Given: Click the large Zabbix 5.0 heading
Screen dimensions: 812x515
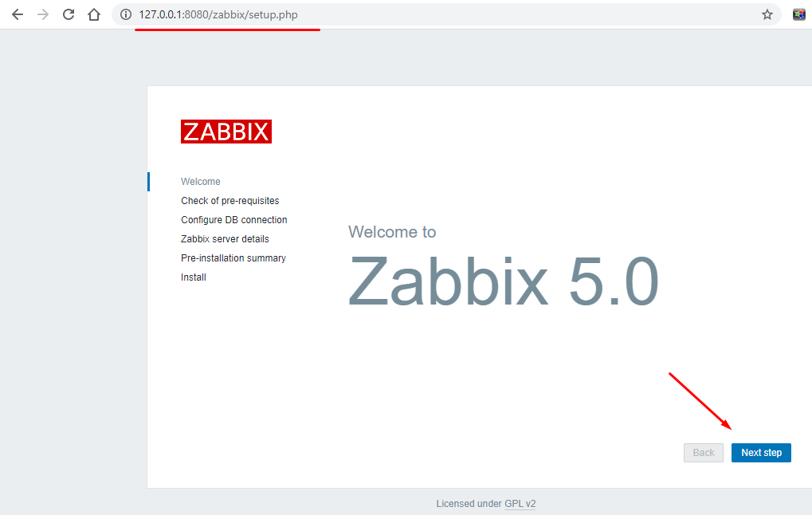Looking at the screenshot, I should tap(504, 281).
